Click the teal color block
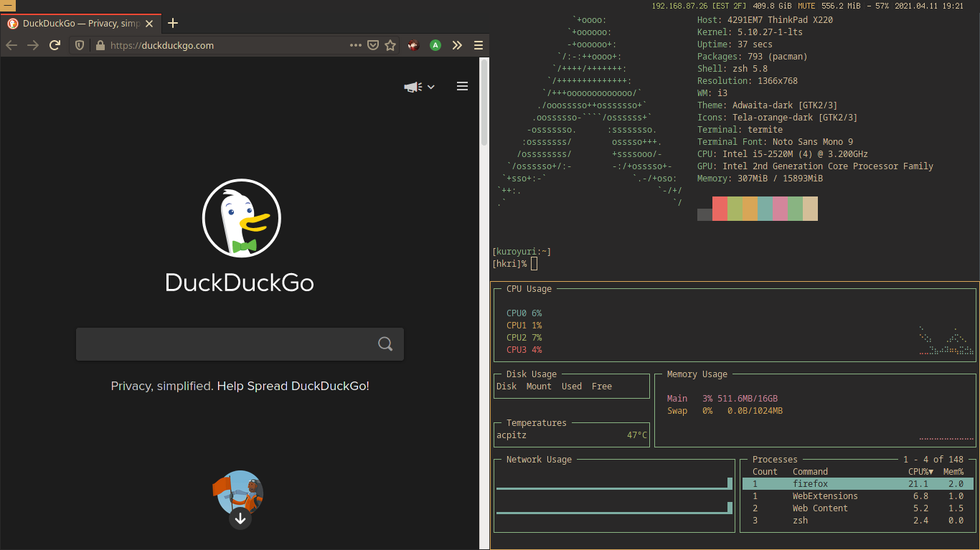 tap(765, 209)
